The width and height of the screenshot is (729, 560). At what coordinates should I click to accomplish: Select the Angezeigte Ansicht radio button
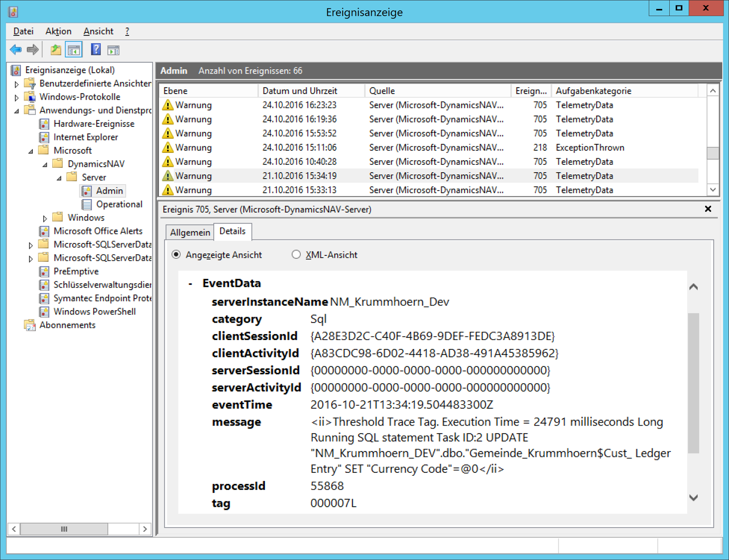click(176, 255)
